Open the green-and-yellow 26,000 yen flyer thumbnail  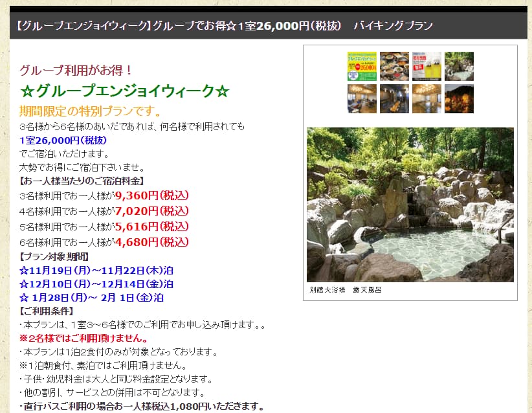coord(362,66)
